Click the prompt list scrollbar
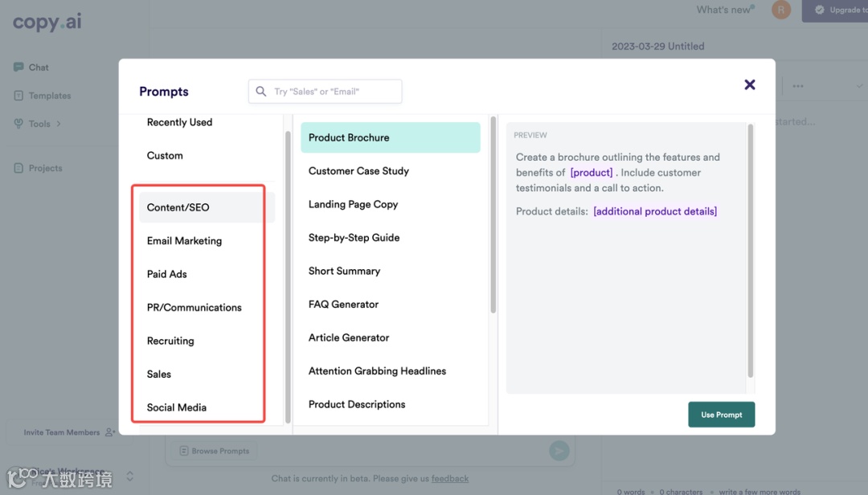 pos(493,215)
